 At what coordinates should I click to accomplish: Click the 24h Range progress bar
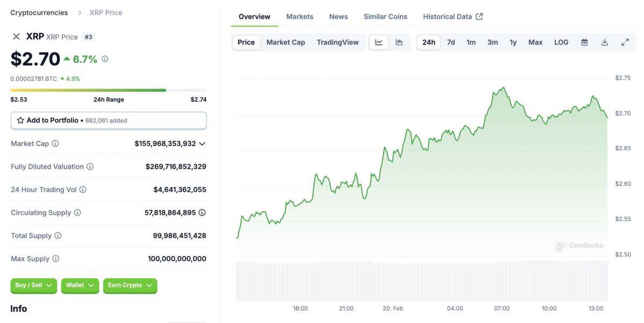(108, 90)
